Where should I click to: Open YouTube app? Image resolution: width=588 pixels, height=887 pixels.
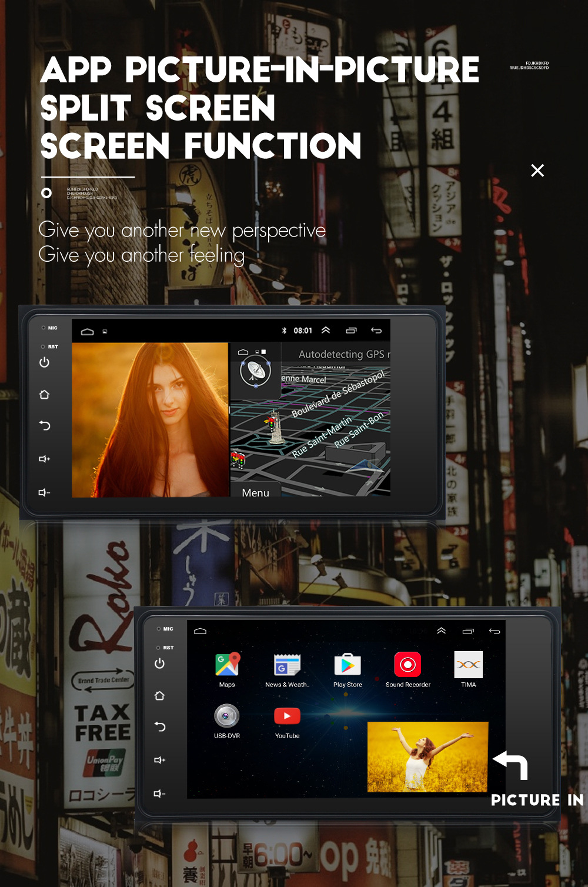click(x=287, y=722)
